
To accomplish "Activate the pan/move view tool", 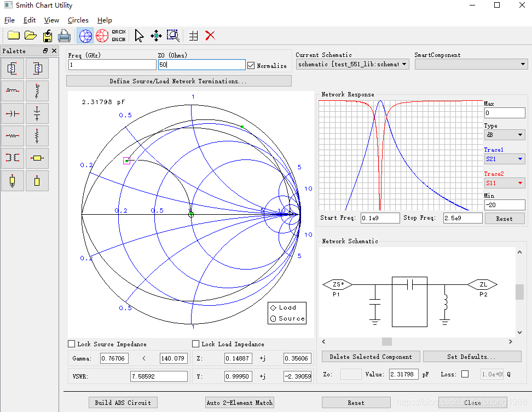I will point(156,36).
